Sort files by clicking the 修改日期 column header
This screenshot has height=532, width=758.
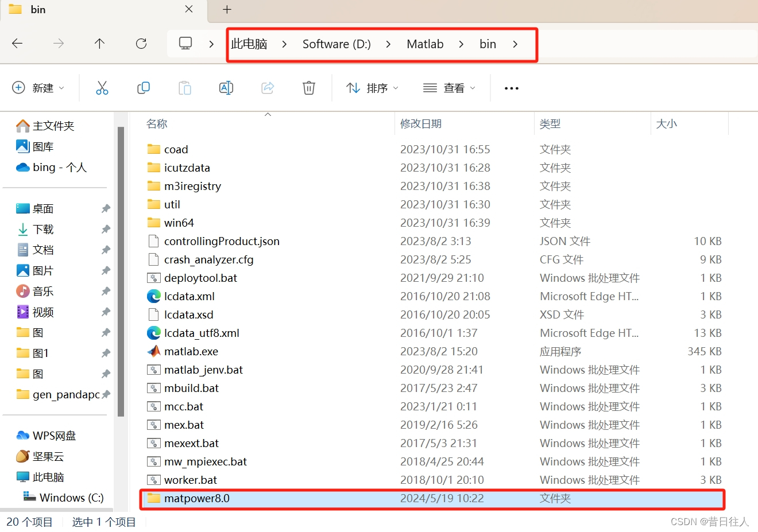[x=421, y=123]
